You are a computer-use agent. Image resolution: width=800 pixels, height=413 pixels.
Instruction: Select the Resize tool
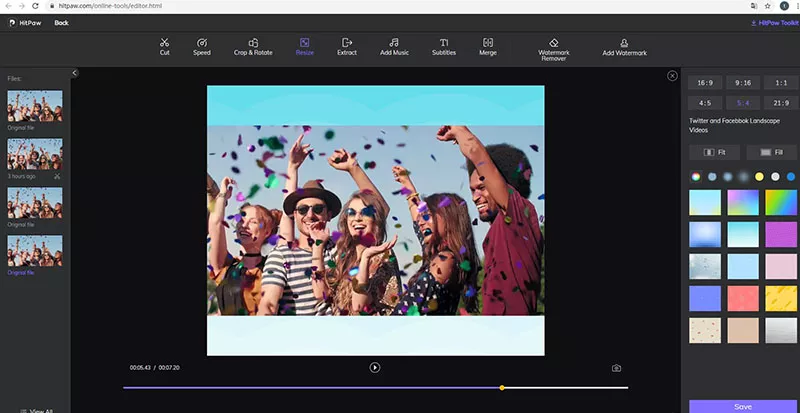[x=305, y=46]
